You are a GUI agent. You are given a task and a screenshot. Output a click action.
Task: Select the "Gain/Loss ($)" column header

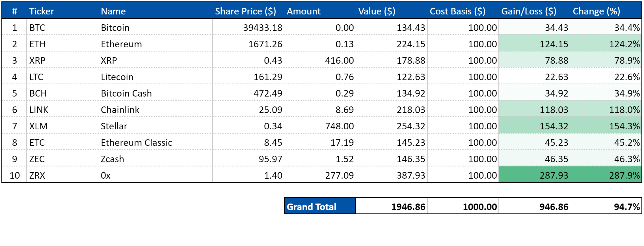point(529,11)
